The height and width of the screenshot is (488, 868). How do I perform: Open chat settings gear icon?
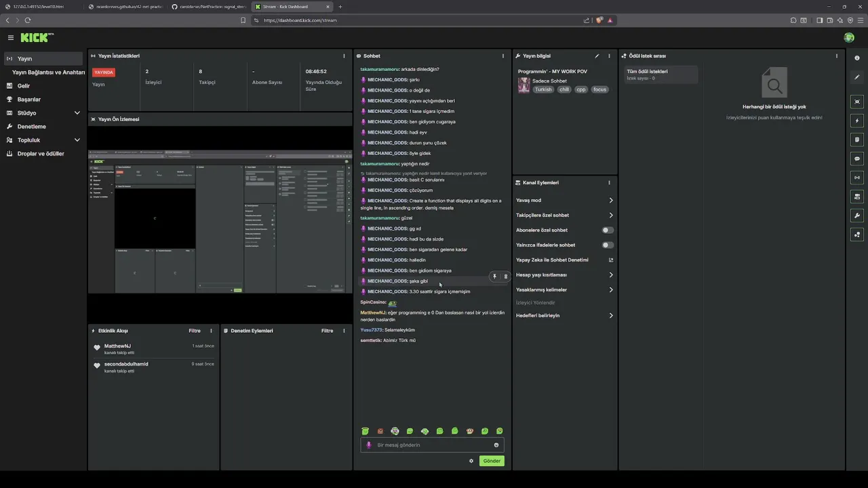click(x=471, y=461)
